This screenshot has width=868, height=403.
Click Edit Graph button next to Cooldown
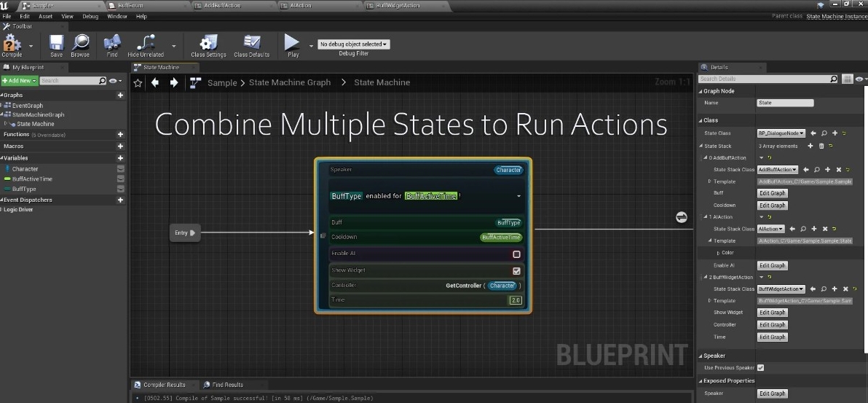[772, 206]
